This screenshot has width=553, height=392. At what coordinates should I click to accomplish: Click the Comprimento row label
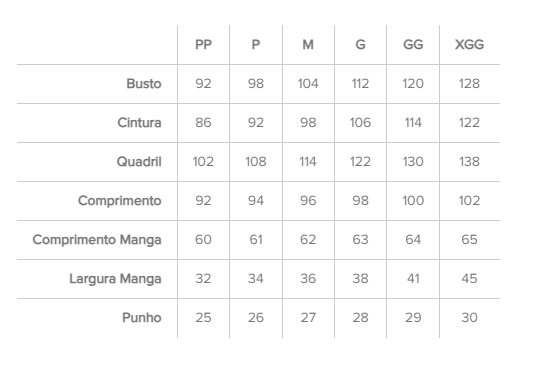(120, 201)
